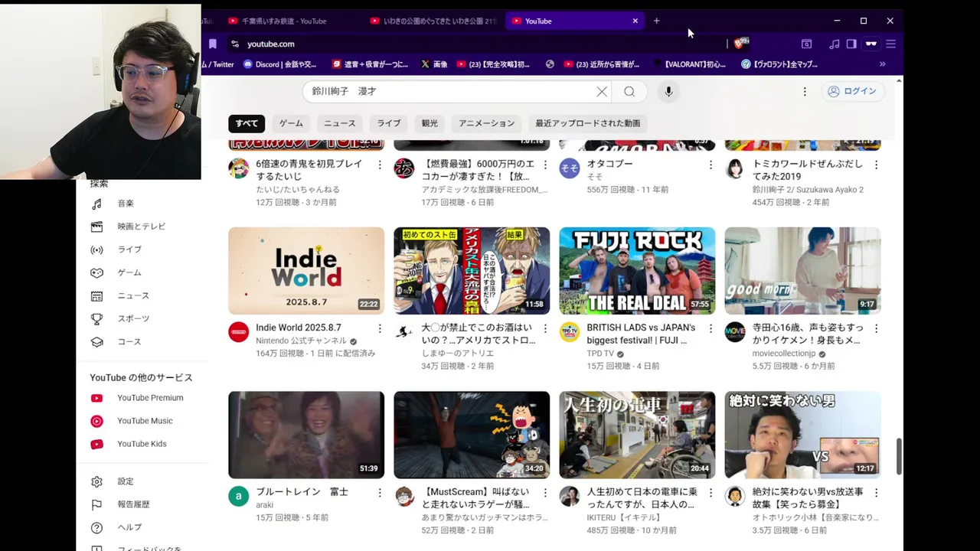980x551 pixels.
Task: Open トミカワールドぜんぶだしてみた2019 video title
Action: coord(808,171)
